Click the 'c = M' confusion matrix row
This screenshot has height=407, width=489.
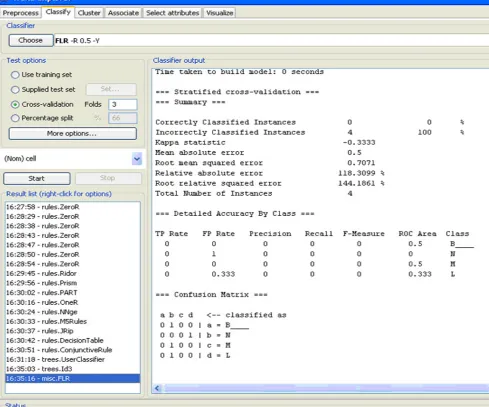pyautogui.click(x=195, y=345)
